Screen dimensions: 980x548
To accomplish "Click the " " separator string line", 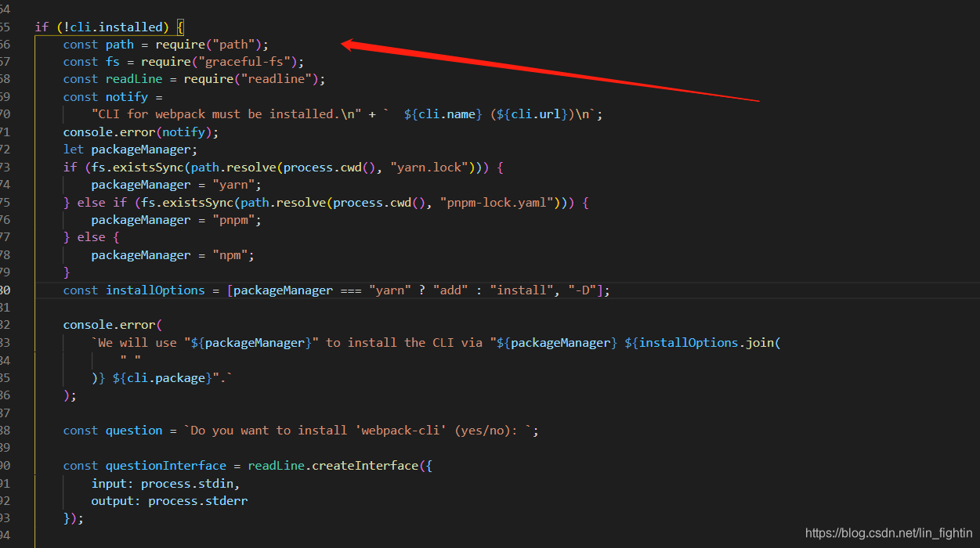I will pos(130,360).
